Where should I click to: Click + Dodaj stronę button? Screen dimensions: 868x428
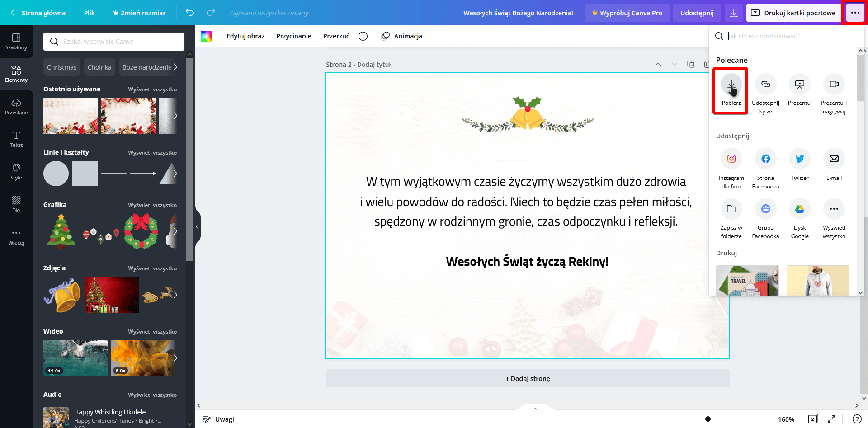(x=528, y=378)
